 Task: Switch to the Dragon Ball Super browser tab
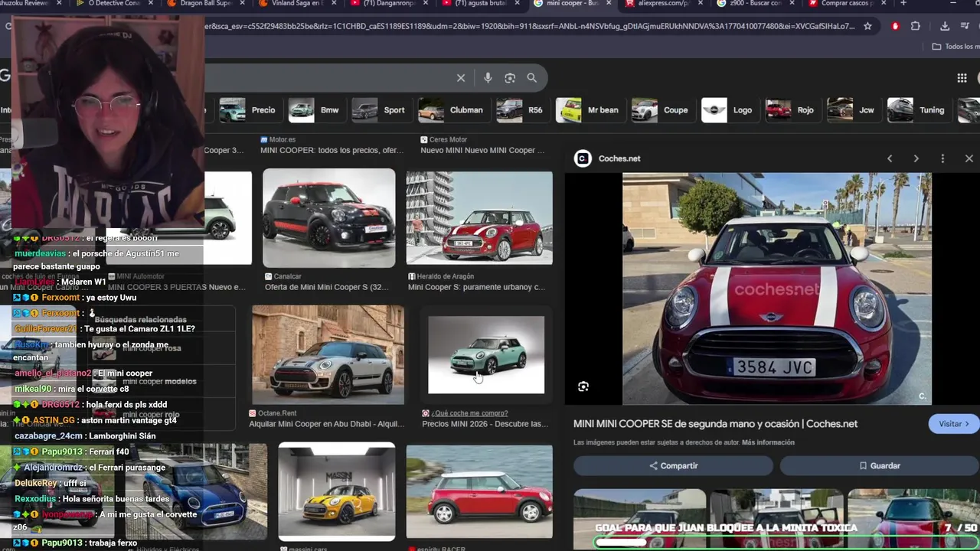(x=204, y=4)
